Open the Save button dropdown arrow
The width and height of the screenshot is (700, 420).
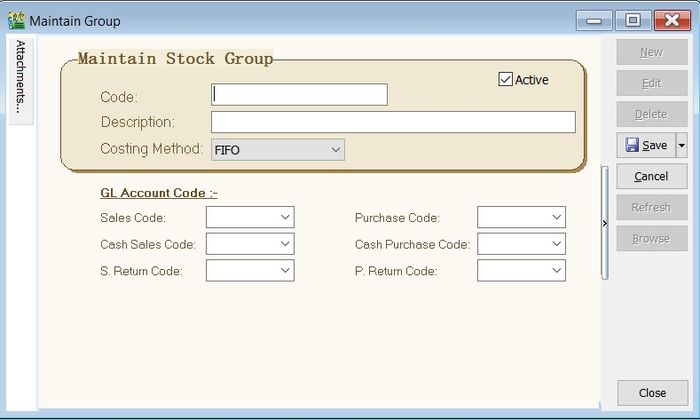pos(682,145)
